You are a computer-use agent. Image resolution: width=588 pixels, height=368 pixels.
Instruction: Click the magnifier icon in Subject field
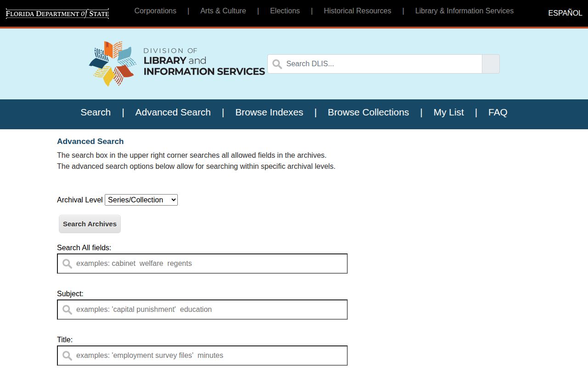[x=67, y=310]
